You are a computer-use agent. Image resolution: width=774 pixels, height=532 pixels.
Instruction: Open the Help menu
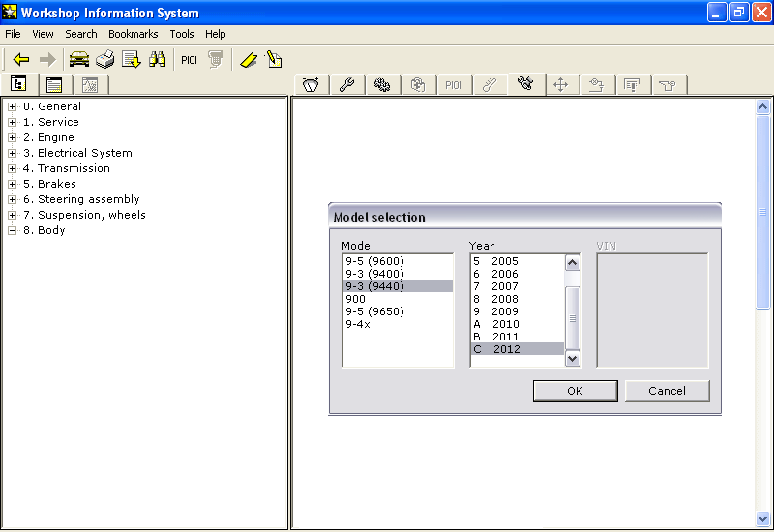pos(215,34)
